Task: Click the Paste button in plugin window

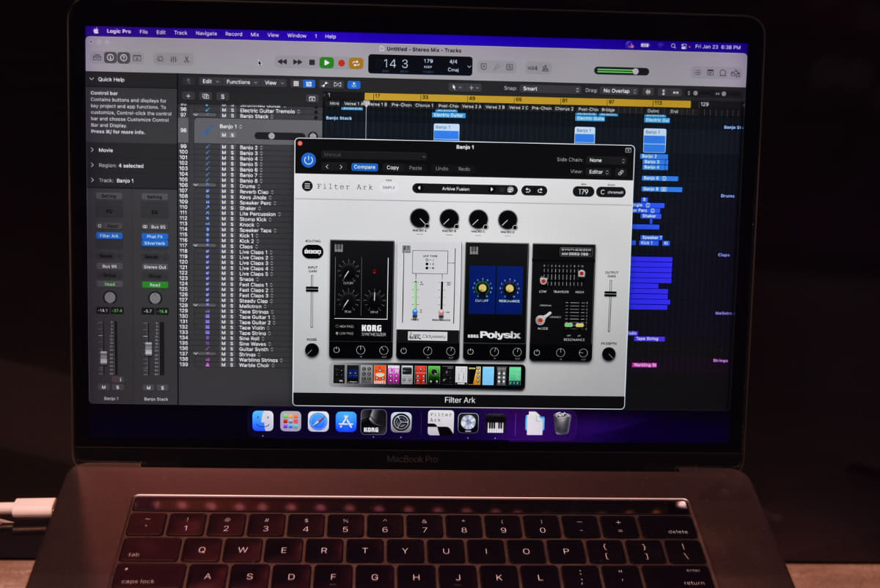Action: [416, 168]
